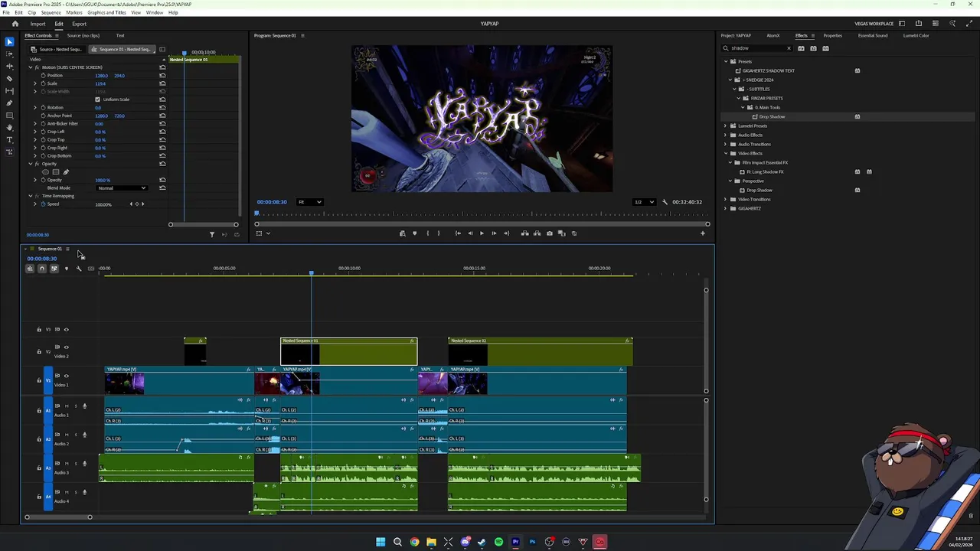The height and width of the screenshot is (551, 980).
Task: Select the Rectangle tool
Action: pos(9,116)
